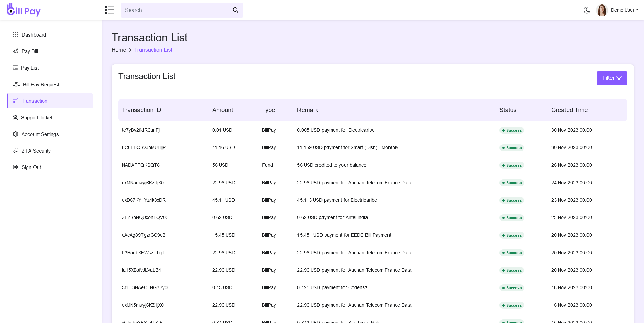Click remark about Smart (Dish) Monthly payment

click(x=348, y=147)
